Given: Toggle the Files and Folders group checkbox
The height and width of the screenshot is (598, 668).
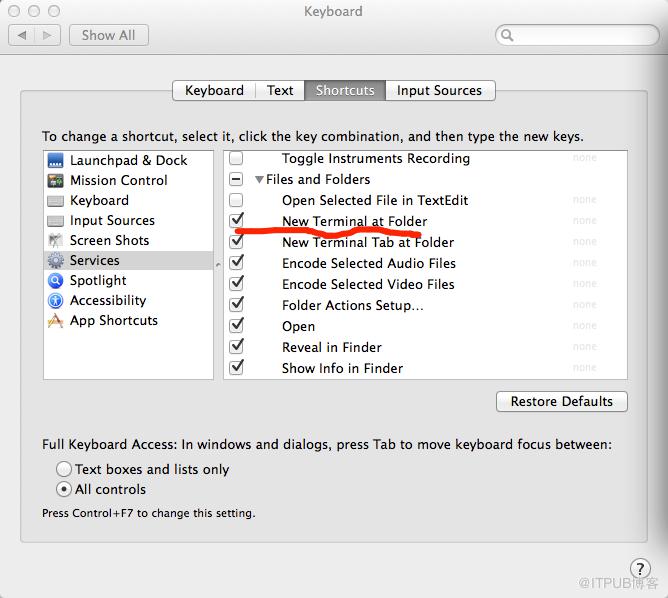Looking at the screenshot, I should pos(236,179).
